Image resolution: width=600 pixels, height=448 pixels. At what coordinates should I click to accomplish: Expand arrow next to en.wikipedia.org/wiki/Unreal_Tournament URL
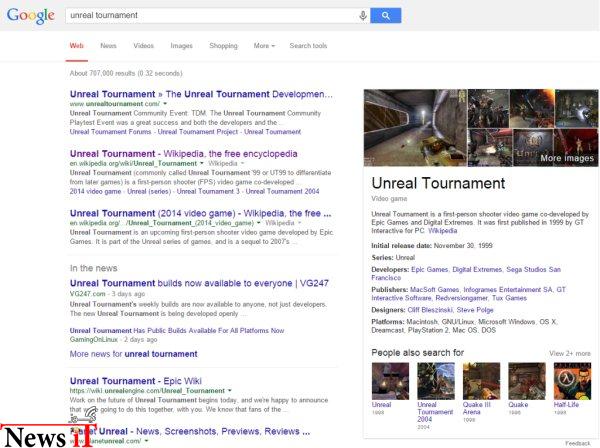(x=202, y=163)
